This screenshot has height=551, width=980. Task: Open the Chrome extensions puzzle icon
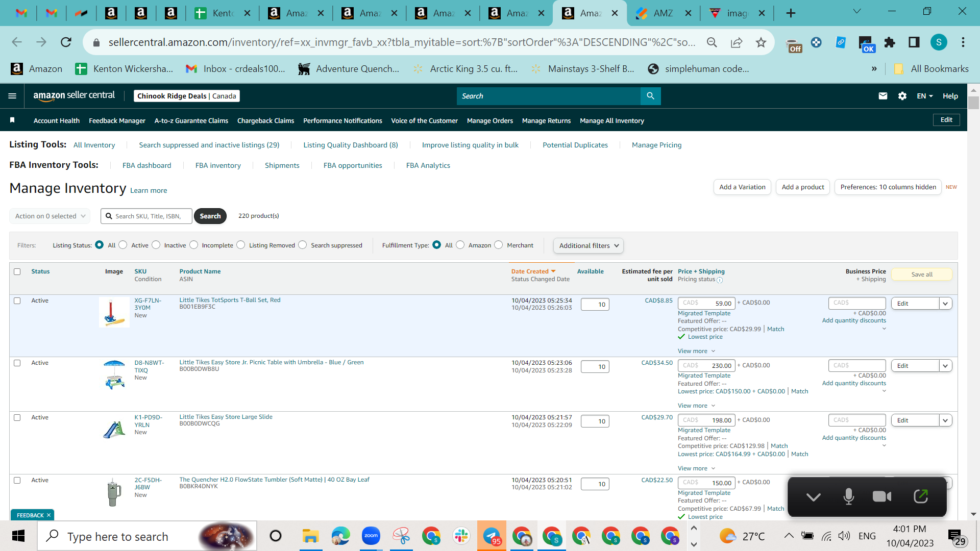click(890, 42)
